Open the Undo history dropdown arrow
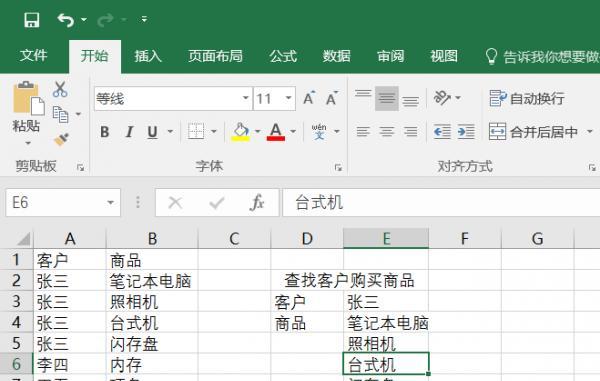 coord(84,20)
